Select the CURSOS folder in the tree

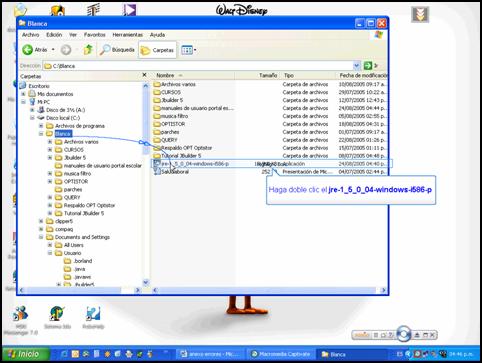point(74,150)
